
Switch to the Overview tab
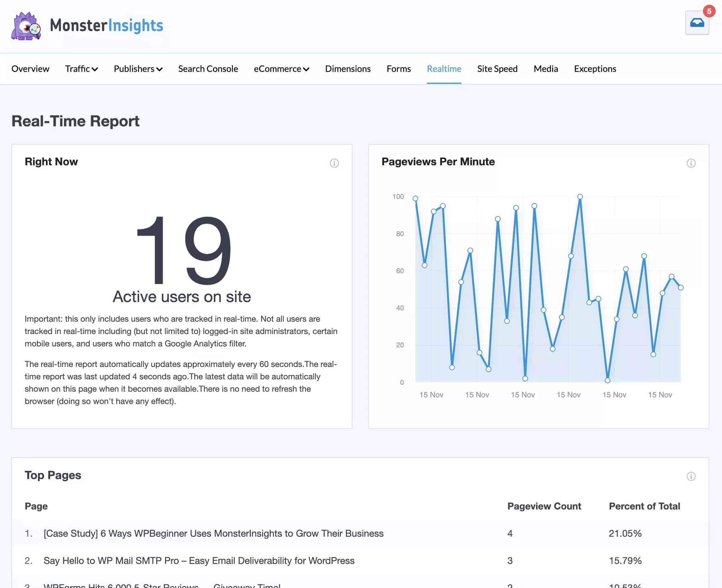(x=30, y=69)
